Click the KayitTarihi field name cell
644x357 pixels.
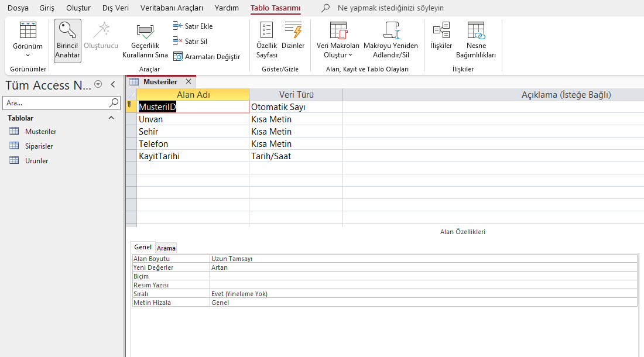click(193, 156)
